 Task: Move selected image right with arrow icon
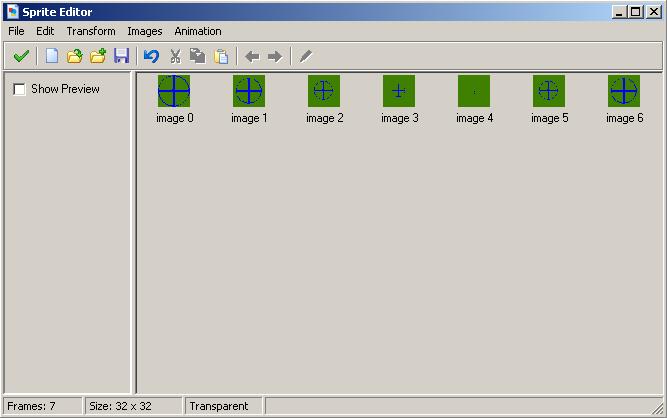pyautogui.click(x=275, y=56)
